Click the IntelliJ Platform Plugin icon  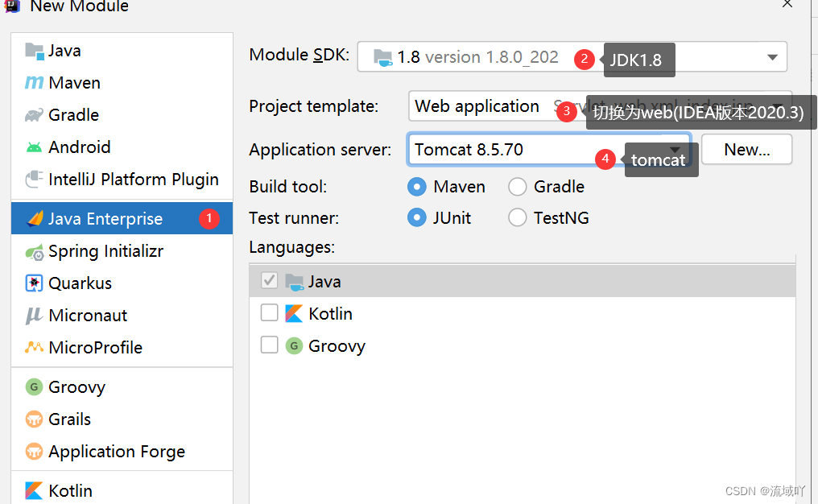point(35,180)
